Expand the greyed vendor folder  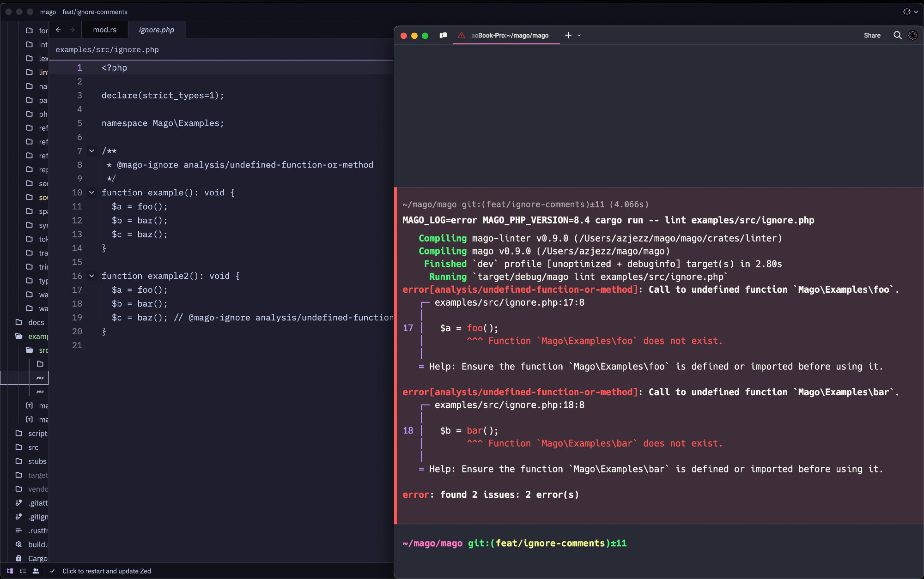31,489
